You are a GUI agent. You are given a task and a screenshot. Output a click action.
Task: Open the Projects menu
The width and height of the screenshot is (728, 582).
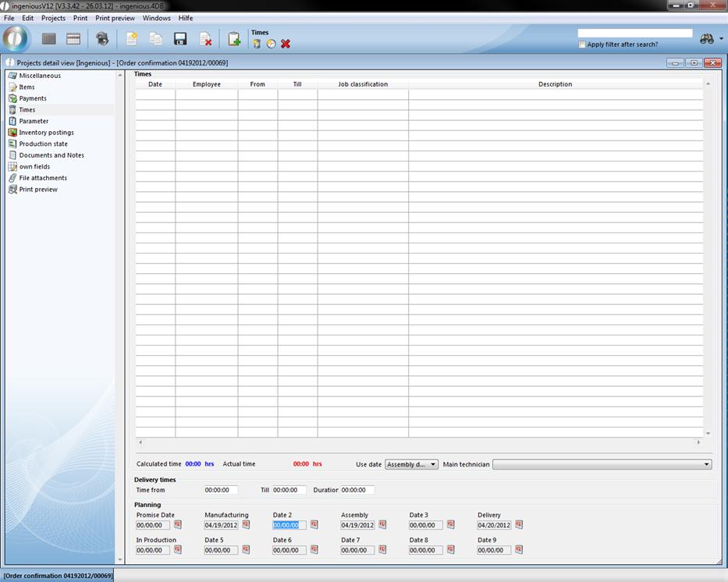pyautogui.click(x=53, y=18)
